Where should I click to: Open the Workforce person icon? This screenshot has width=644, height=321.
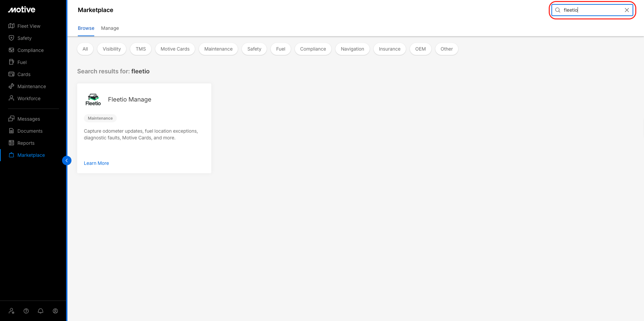tap(11, 99)
